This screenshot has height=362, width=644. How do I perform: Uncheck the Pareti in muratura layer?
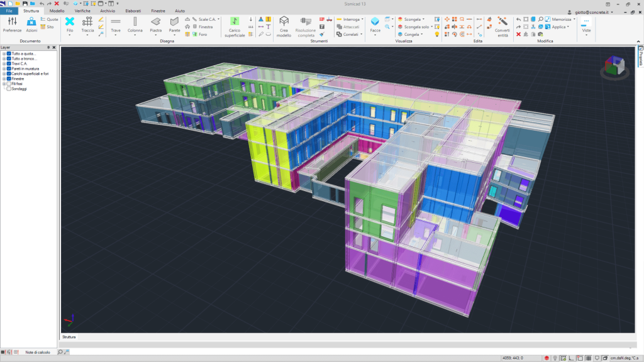click(x=9, y=69)
